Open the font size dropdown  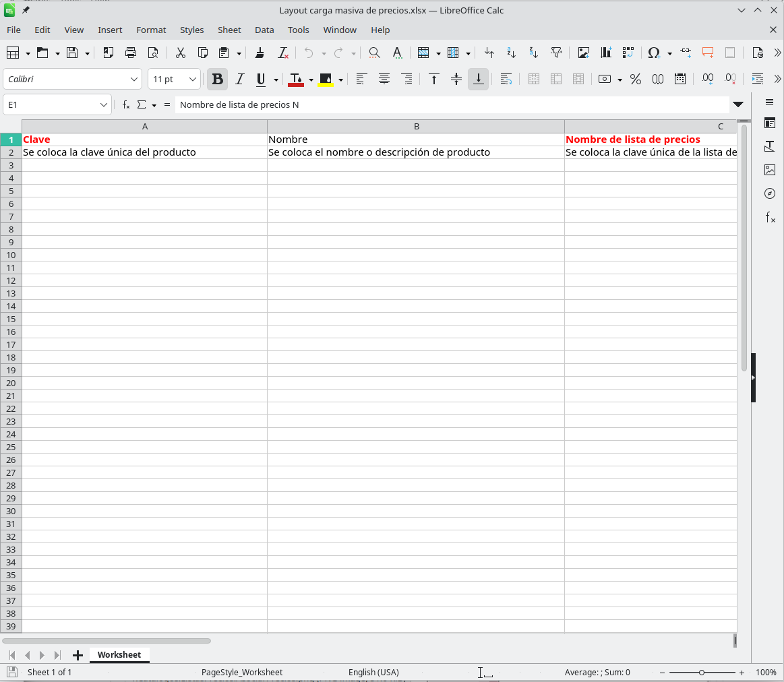pos(193,79)
